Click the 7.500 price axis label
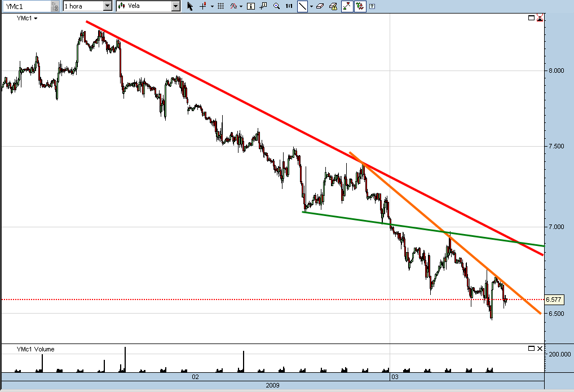The image size is (574, 392). click(557, 146)
